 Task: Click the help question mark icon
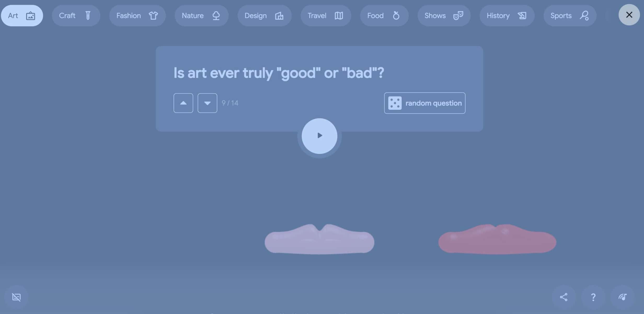(x=594, y=297)
